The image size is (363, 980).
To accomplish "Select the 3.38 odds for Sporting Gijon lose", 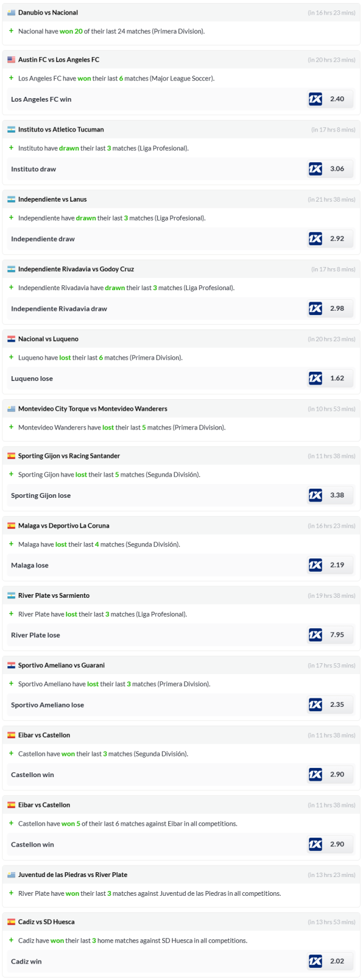I will coord(337,495).
